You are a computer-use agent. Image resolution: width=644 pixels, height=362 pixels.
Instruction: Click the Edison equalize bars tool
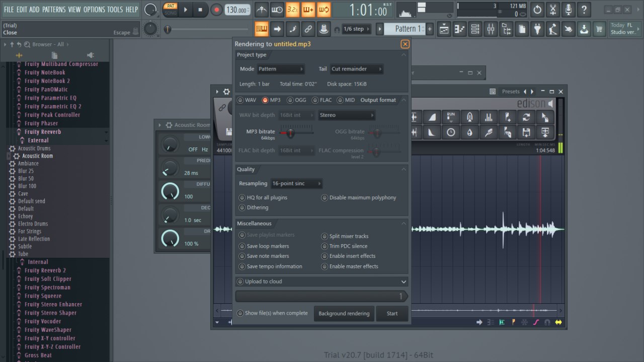(489, 117)
